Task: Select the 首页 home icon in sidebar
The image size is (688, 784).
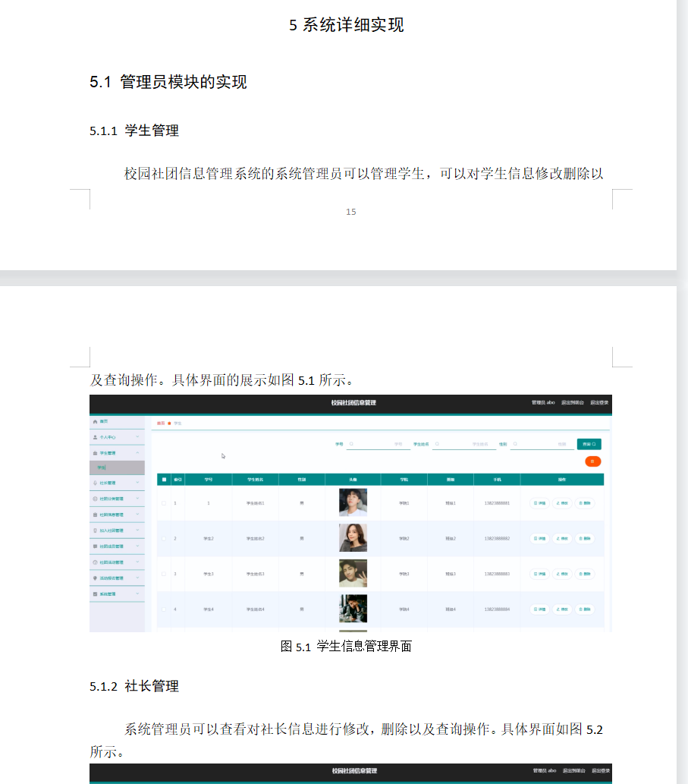Action: pyautogui.click(x=94, y=422)
